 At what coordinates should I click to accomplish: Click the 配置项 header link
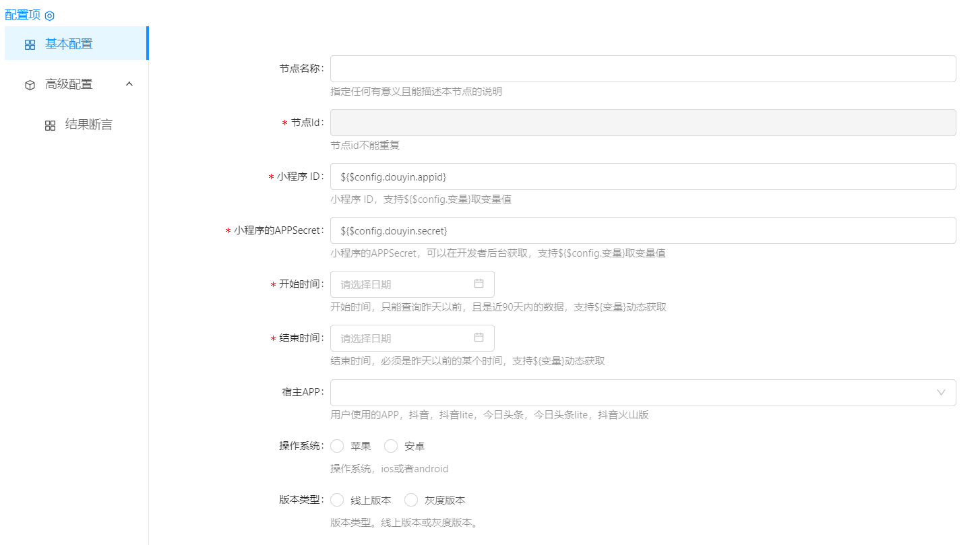[x=22, y=15]
